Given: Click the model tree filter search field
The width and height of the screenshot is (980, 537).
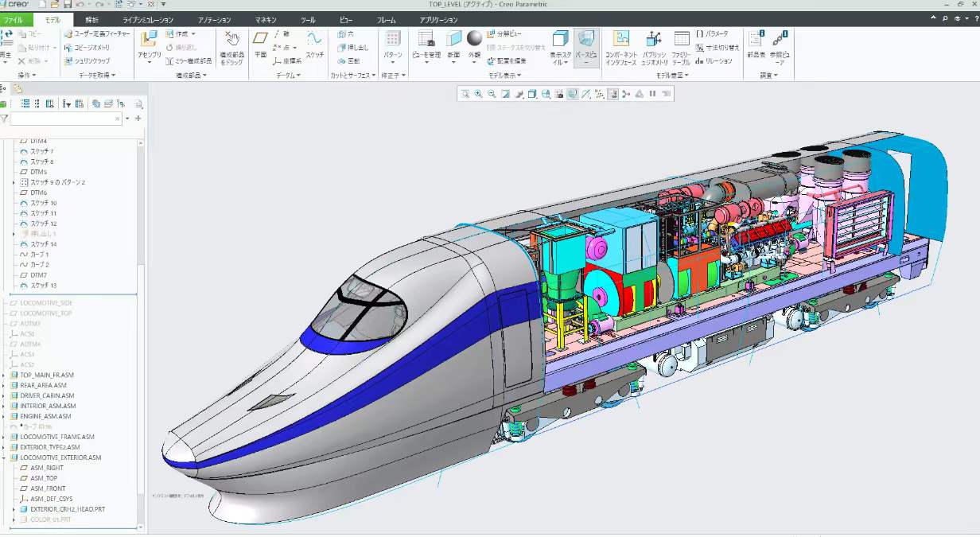Looking at the screenshot, I should (65, 119).
